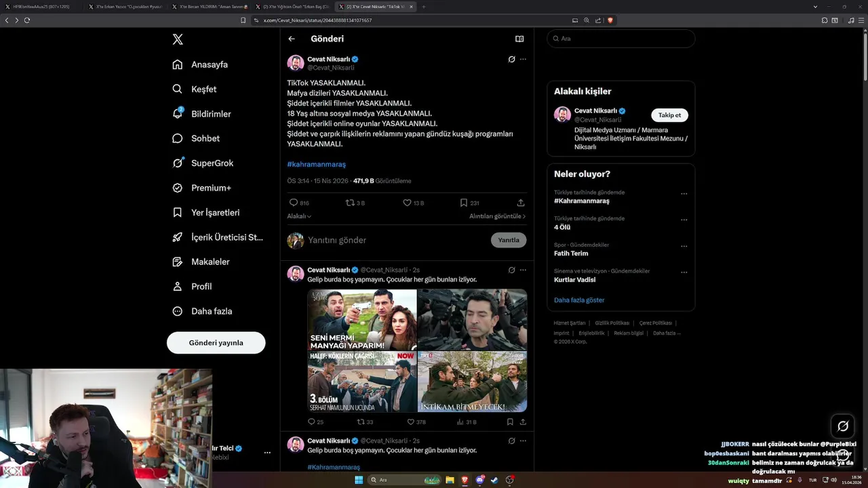Click browser address bar URL

(x=317, y=20)
